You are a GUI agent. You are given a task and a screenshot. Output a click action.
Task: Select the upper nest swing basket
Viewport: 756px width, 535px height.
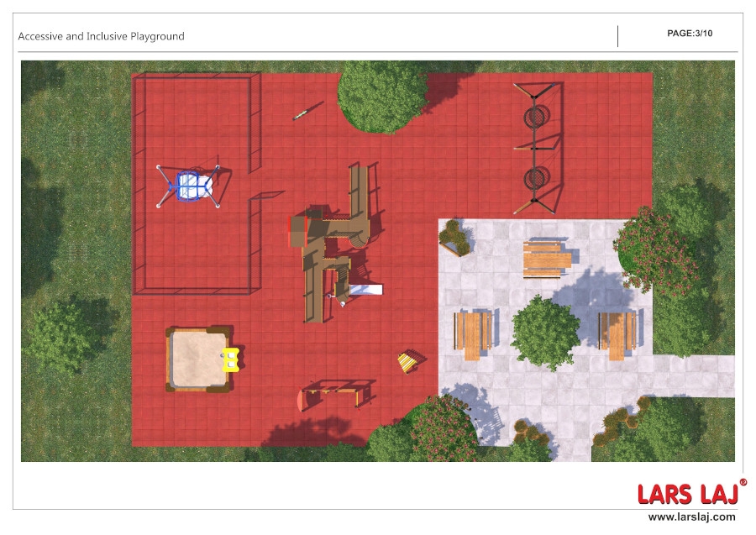[534, 115]
